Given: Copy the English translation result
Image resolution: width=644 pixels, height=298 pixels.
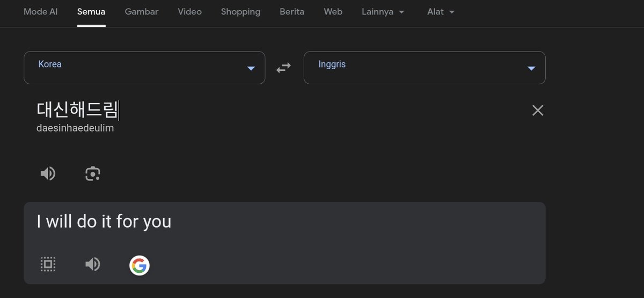Looking at the screenshot, I should click(x=48, y=264).
